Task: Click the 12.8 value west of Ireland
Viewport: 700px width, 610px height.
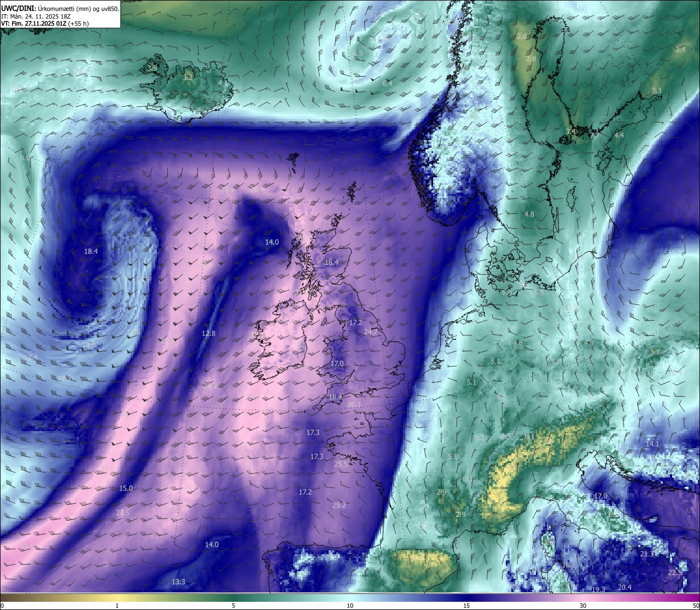Action: pyautogui.click(x=208, y=333)
